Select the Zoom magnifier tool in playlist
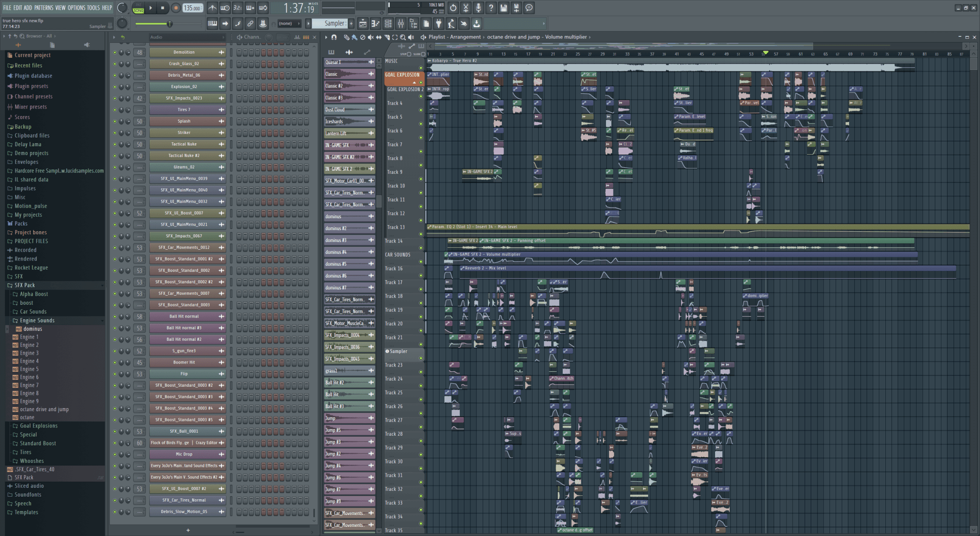980x536 pixels. (403, 37)
